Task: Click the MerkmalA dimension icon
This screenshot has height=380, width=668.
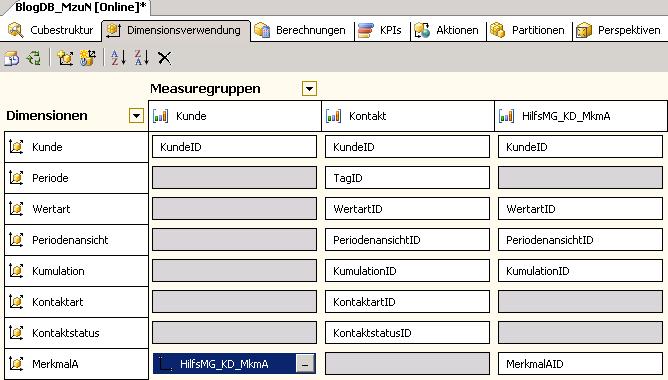Action: click(16, 364)
